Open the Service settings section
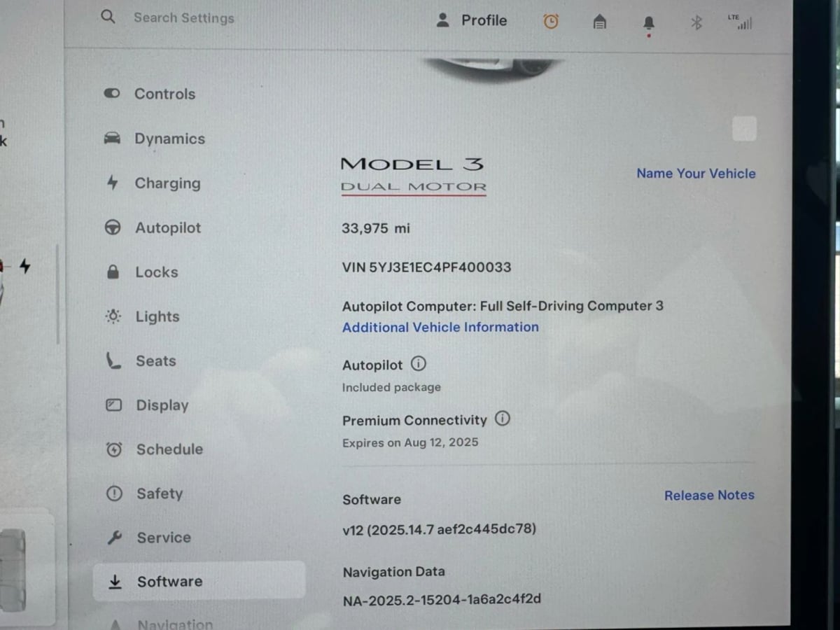840x630 pixels. pos(163,538)
